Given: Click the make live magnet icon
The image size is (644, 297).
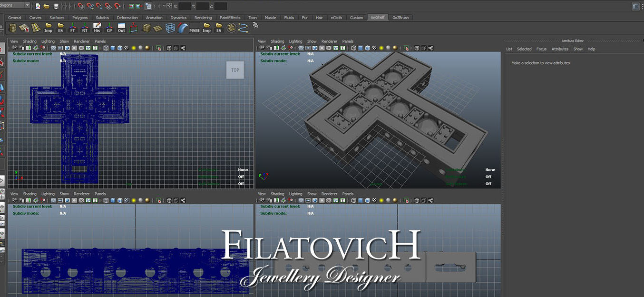Looking at the screenshot, I should pos(117,6).
